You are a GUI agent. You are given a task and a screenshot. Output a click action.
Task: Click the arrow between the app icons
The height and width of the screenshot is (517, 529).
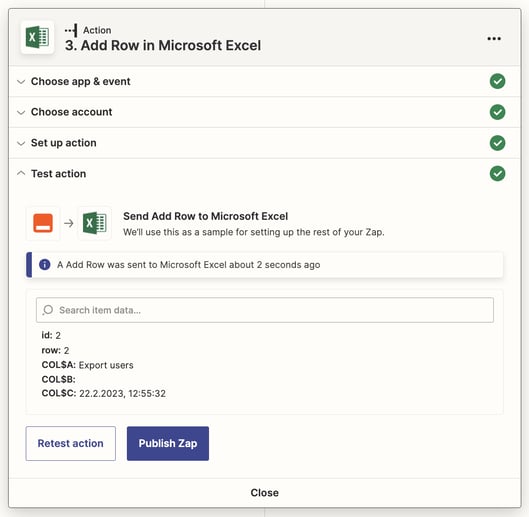(x=69, y=223)
